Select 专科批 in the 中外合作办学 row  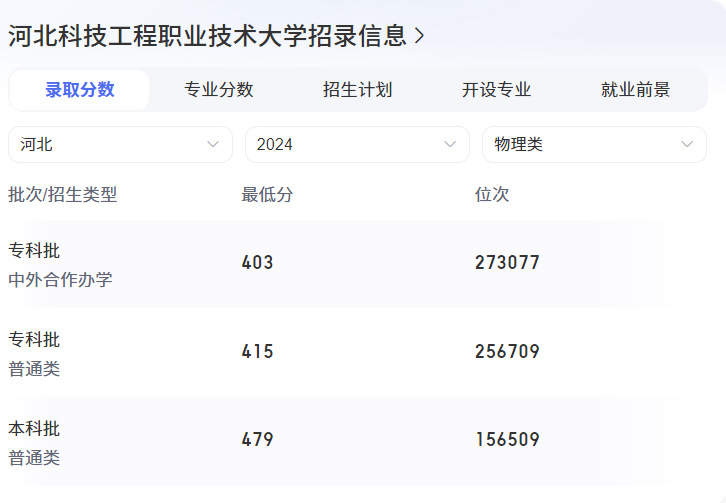pos(34,251)
